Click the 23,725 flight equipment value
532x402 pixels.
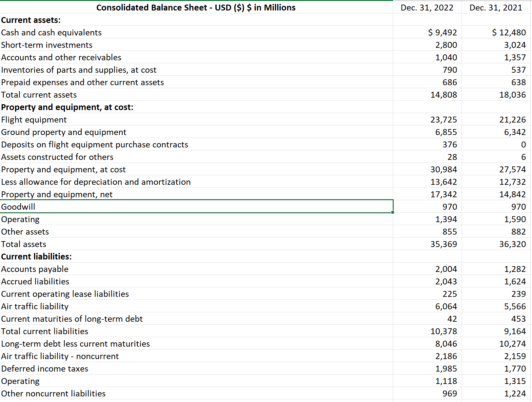coord(444,120)
